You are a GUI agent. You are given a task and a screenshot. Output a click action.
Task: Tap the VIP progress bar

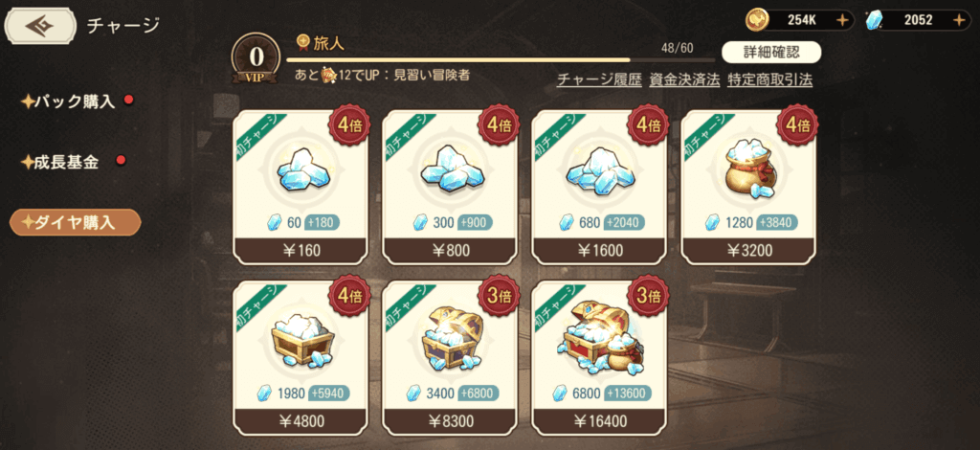pos(501,60)
